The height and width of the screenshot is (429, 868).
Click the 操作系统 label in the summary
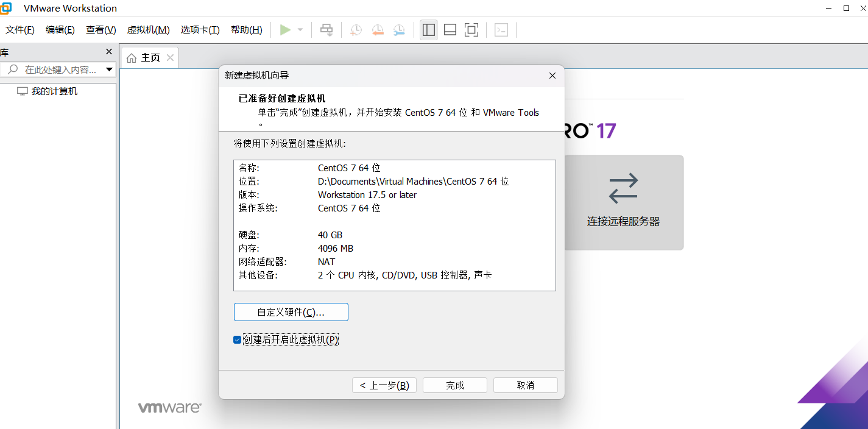258,208
